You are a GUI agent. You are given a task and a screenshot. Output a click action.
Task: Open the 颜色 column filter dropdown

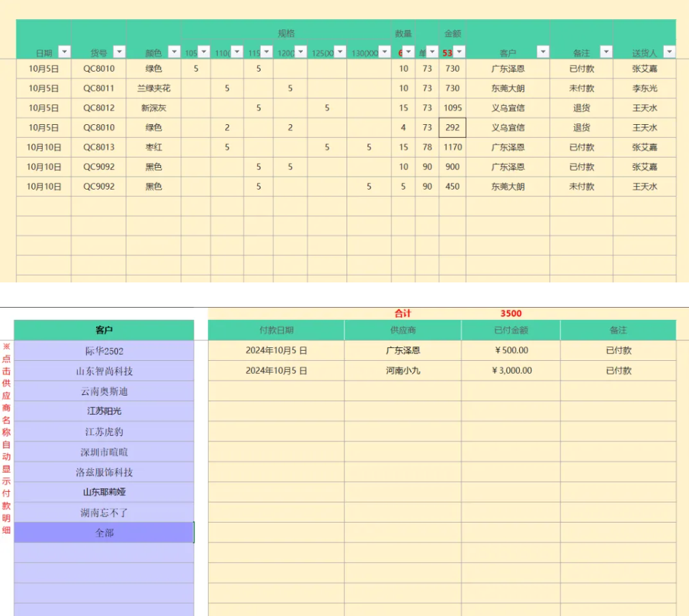click(175, 52)
